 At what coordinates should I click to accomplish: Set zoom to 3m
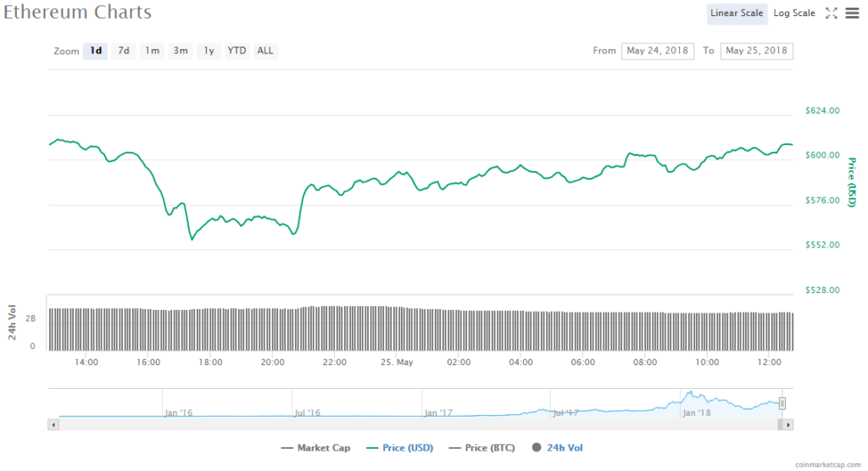181,51
